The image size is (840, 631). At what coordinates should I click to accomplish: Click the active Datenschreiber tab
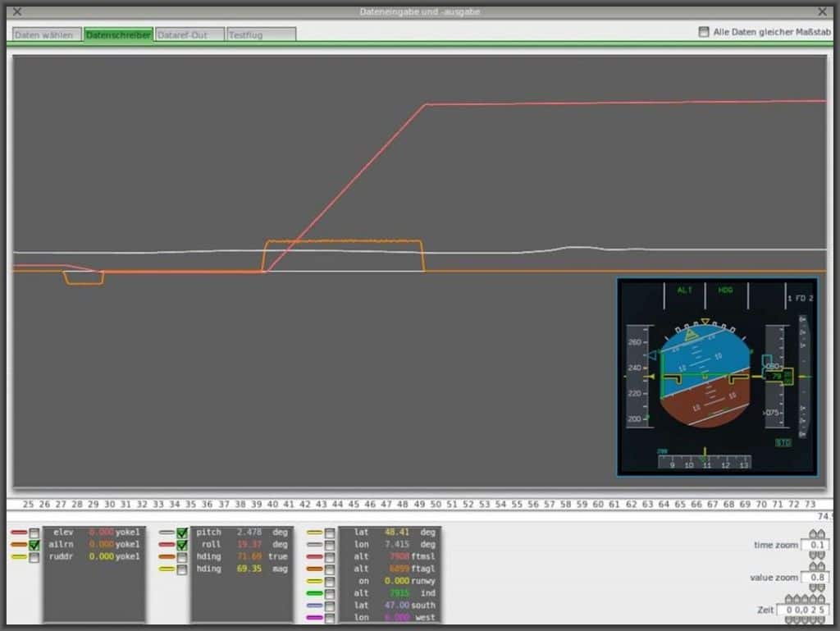[x=118, y=35]
